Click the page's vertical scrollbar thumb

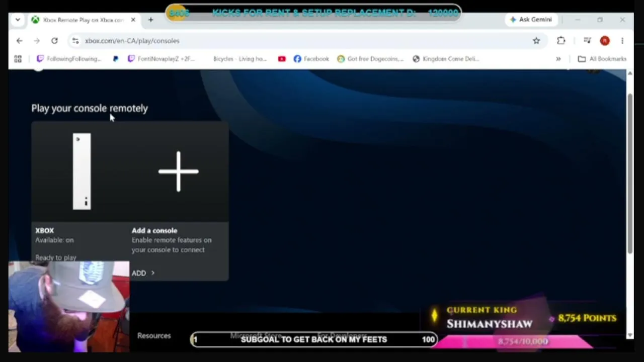[x=630, y=173]
